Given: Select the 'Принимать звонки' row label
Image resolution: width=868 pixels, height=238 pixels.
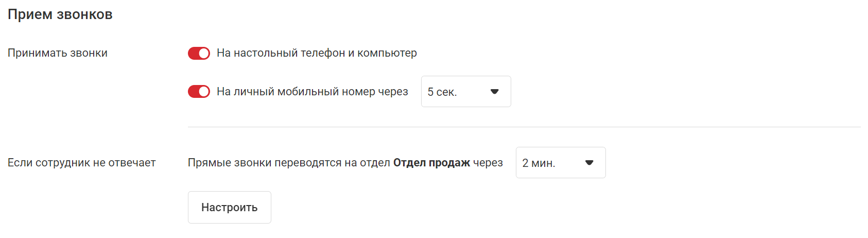Looking at the screenshot, I should (58, 53).
